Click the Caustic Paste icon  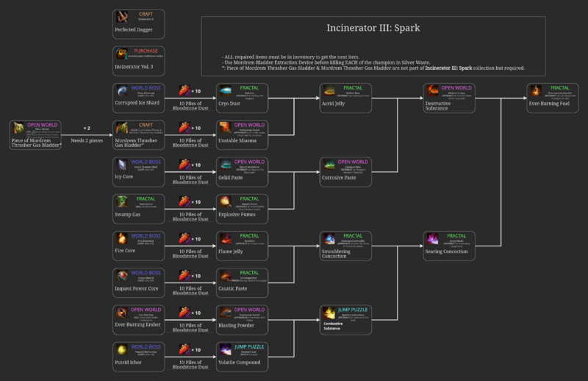coord(226,276)
